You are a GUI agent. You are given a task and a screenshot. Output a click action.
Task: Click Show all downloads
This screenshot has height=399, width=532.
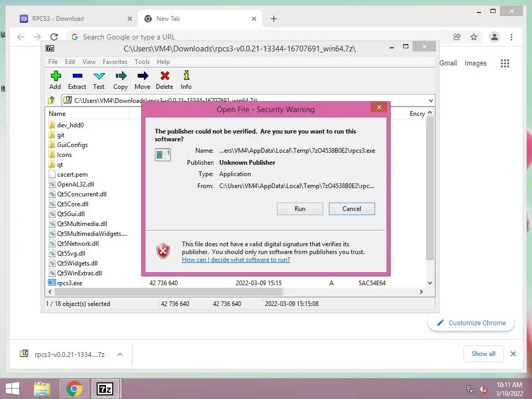click(484, 354)
